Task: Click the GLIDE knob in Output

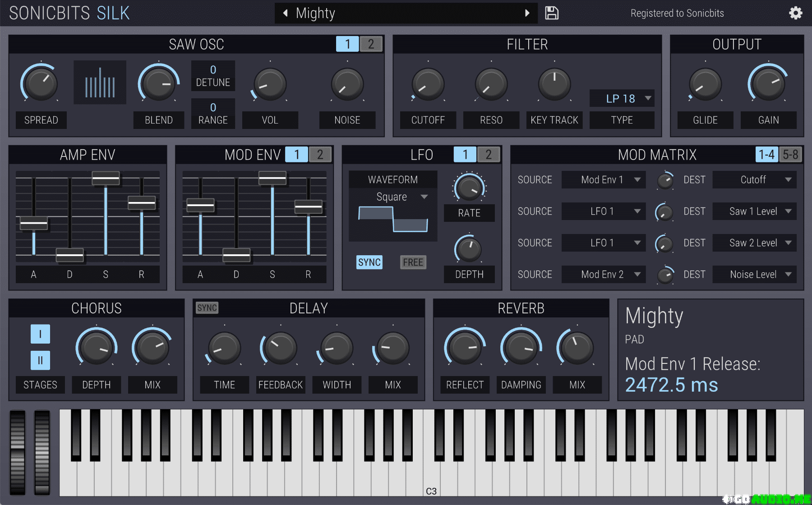Action: [706, 84]
